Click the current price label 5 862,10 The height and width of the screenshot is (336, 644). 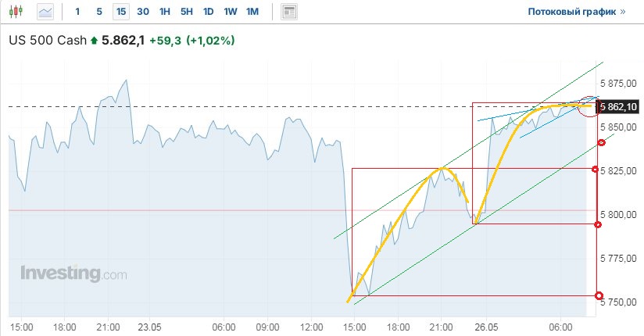[x=619, y=107]
